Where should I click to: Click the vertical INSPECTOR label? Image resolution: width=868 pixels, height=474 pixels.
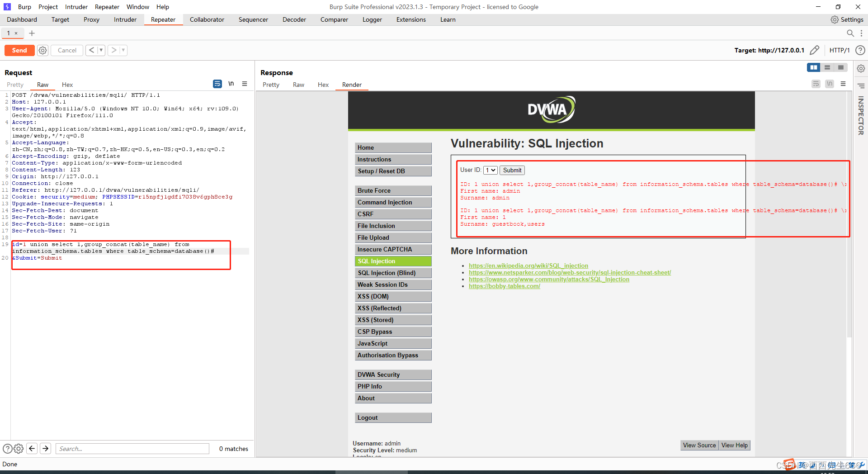(861, 116)
